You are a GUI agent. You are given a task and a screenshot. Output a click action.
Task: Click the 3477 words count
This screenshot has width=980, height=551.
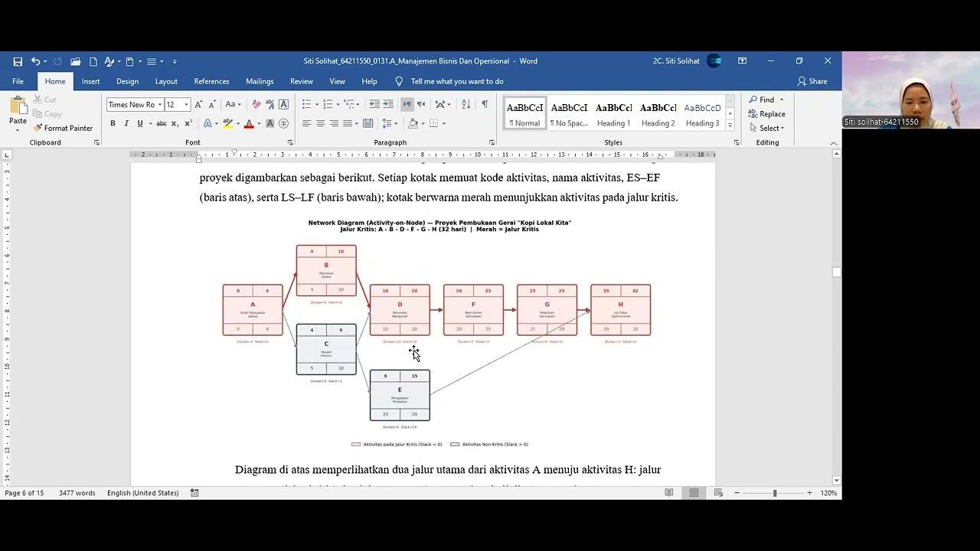(77, 493)
